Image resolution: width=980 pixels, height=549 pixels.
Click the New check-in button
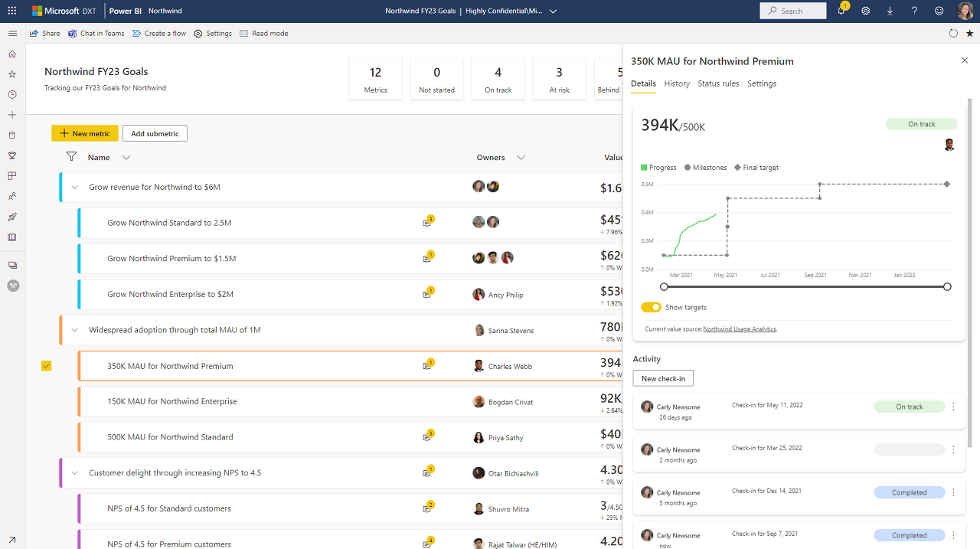coord(663,378)
